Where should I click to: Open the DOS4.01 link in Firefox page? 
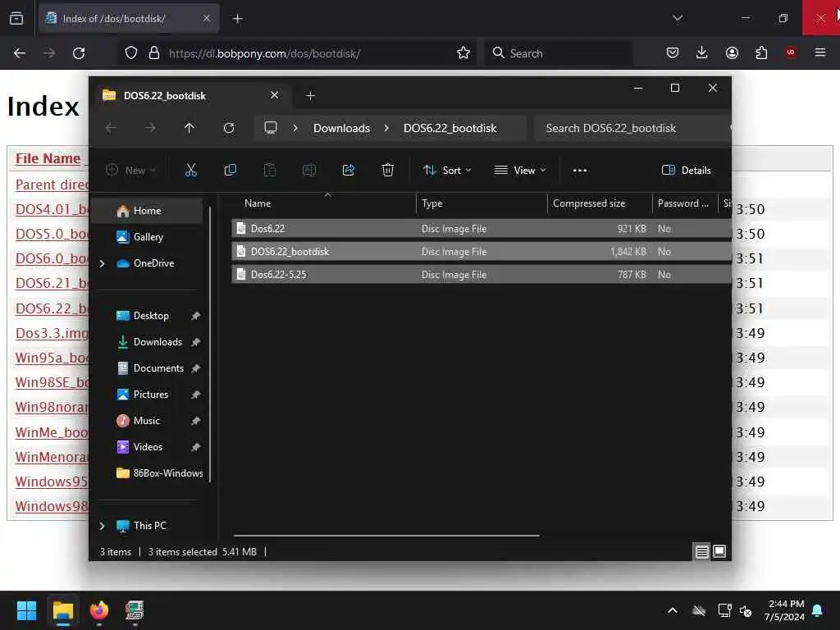[52, 209]
